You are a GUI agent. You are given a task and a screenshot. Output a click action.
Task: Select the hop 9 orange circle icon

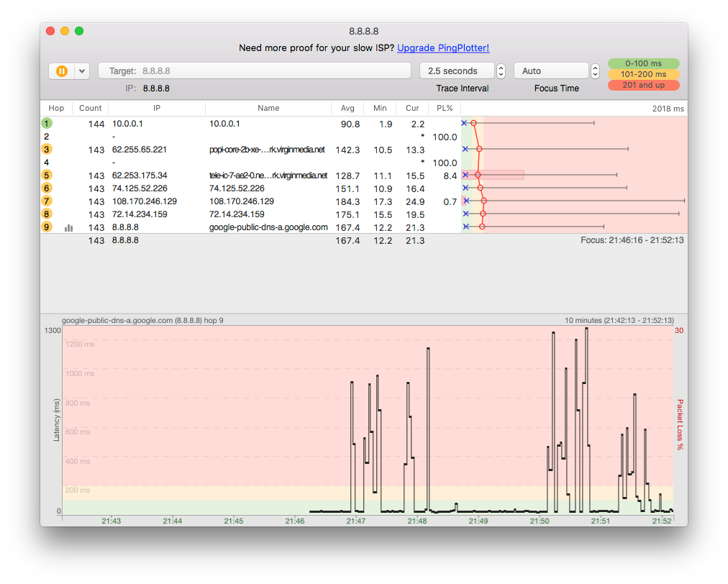coord(47,227)
